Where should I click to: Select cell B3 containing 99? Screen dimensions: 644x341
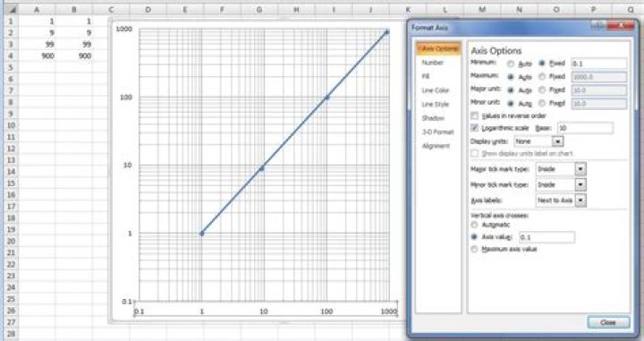tap(74, 45)
